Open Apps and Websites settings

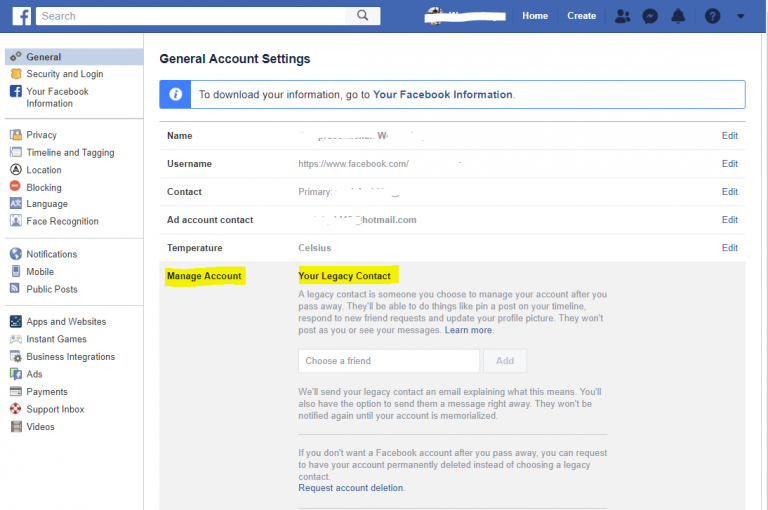pos(66,322)
